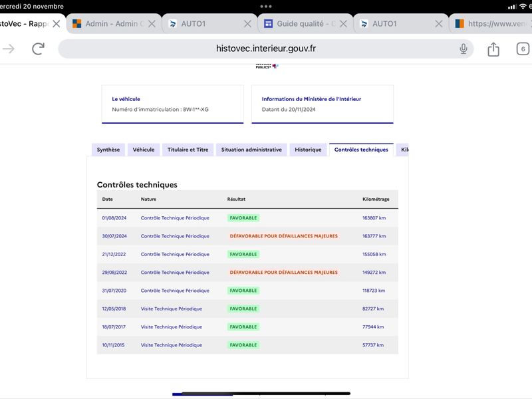Image resolution: width=532 pixels, height=399 pixels.
Task: Select the Contrôles techniques tab
Action: coord(361,150)
